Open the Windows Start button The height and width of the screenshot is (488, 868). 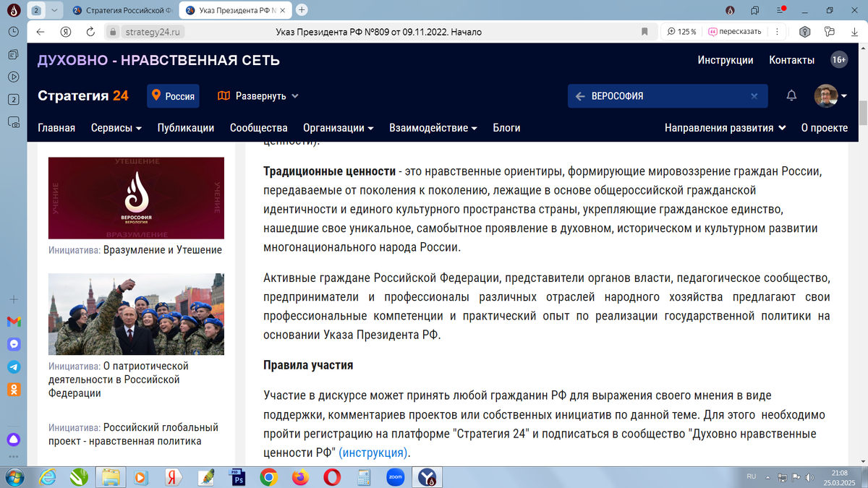pos(14,477)
